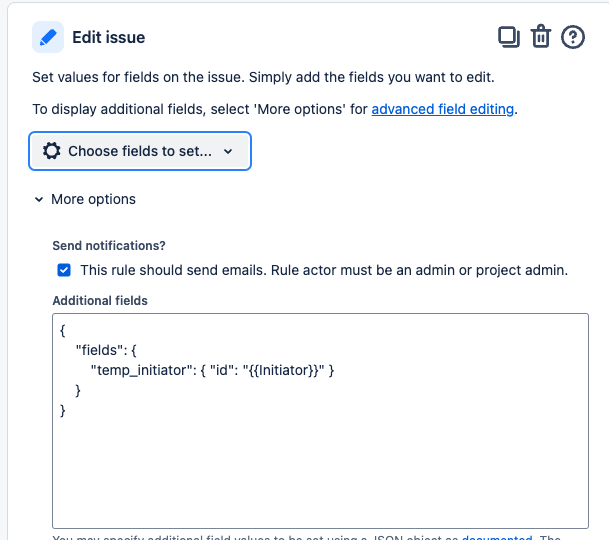Open help for Edit issue
609x540 pixels.
pyautogui.click(x=572, y=37)
